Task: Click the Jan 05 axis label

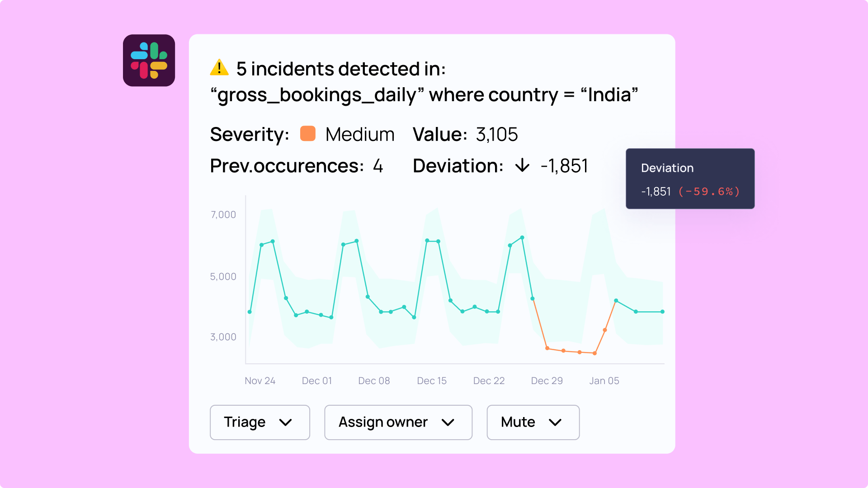Action: [604, 381]
